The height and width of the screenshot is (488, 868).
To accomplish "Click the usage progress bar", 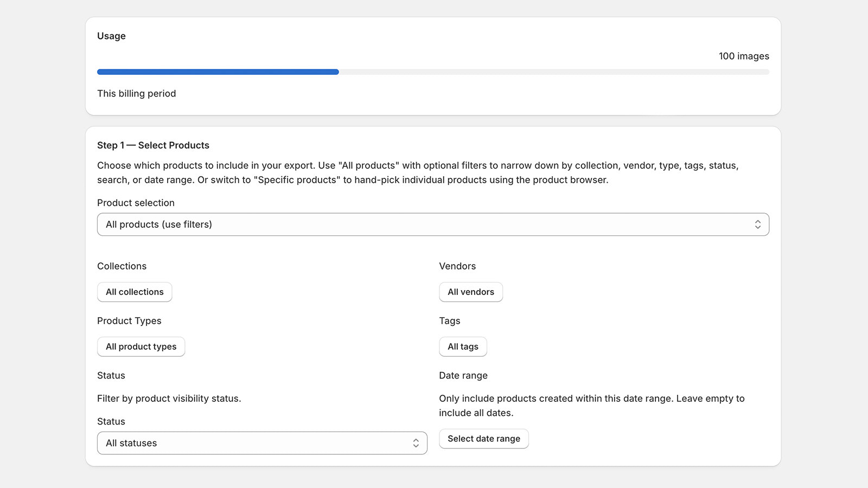I will 433,72.
